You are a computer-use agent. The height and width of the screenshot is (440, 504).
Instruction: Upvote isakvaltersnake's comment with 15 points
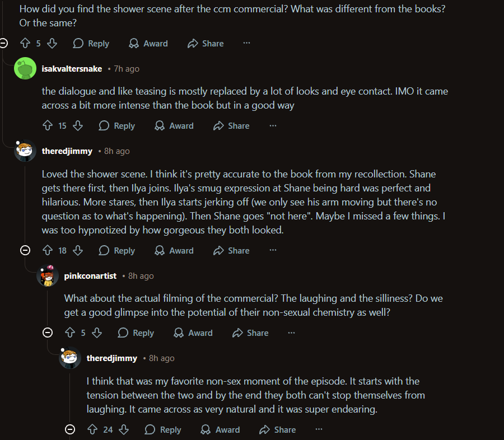[x=48, y=126]
